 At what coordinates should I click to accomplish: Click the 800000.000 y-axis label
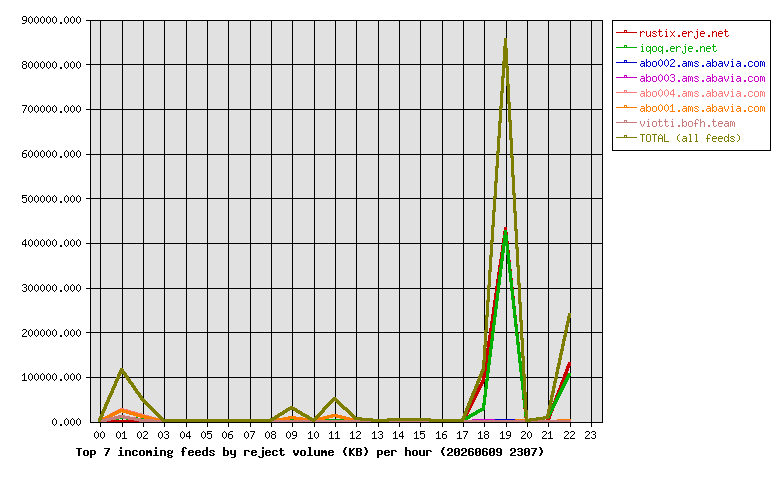[x=51, y=65]
